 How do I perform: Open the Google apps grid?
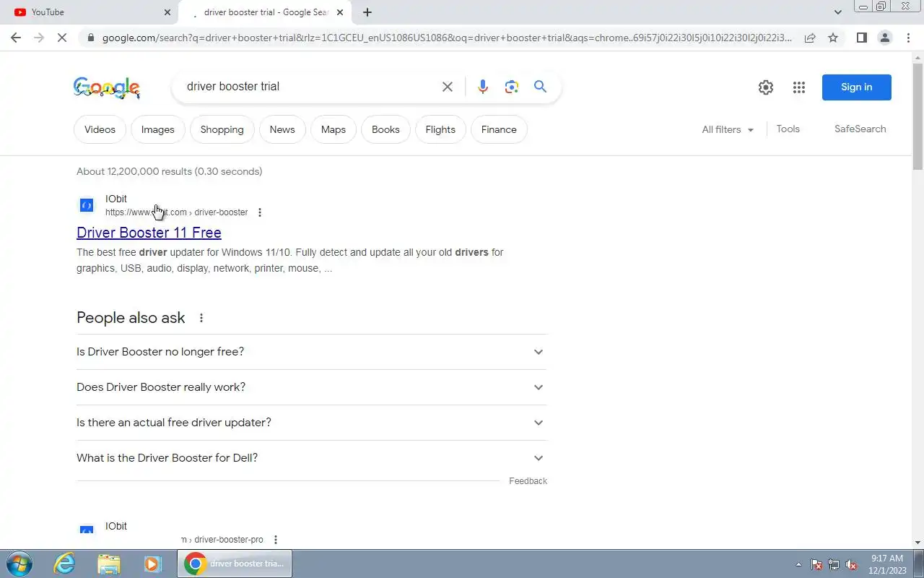(798, 87)
